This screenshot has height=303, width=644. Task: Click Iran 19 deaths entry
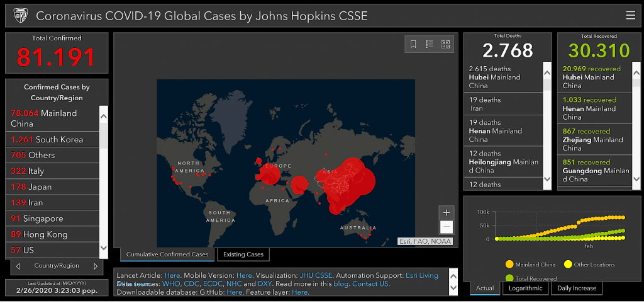point(503,104)
